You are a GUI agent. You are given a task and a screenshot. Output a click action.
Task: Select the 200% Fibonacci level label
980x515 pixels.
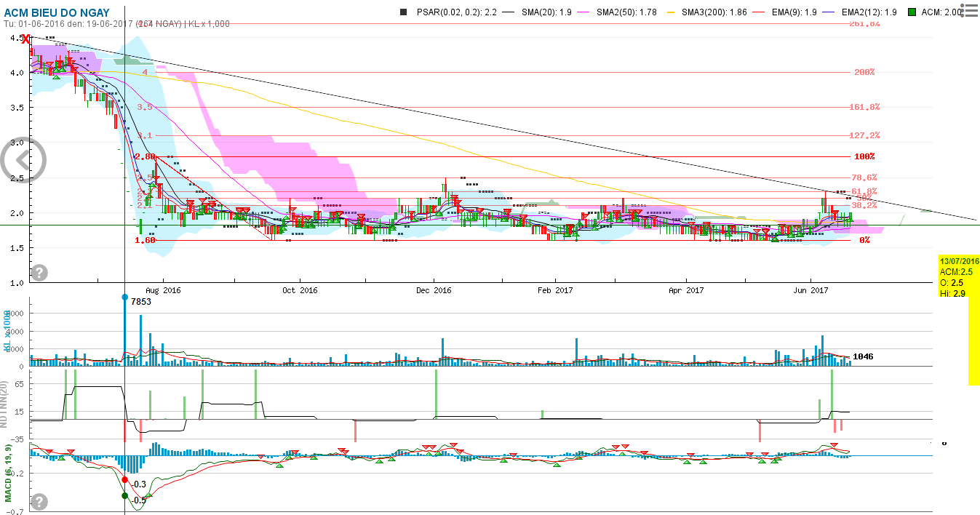coord(864,72)
